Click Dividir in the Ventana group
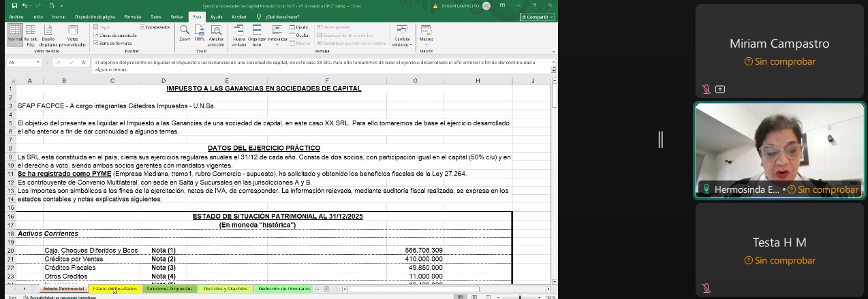 point(299,27)
